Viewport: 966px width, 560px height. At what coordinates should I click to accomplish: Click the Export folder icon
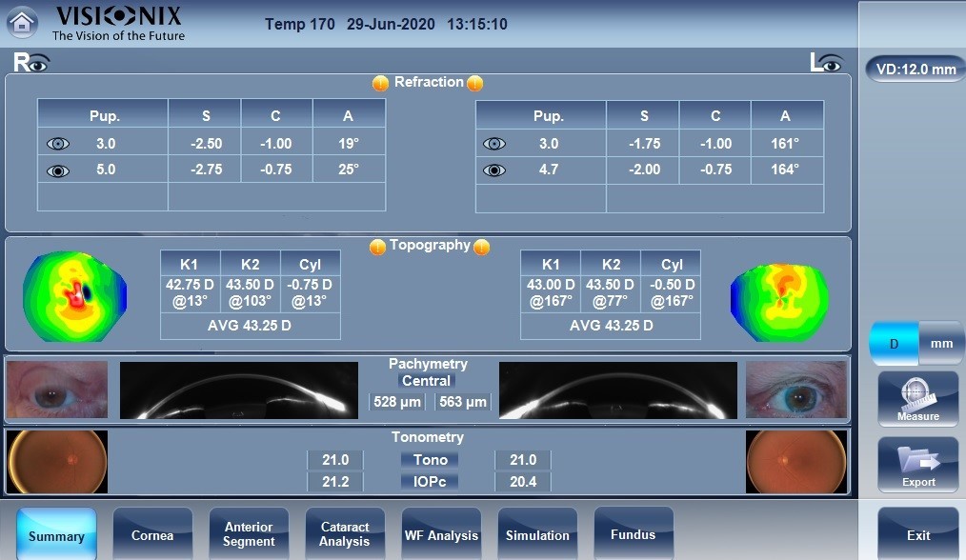[917, 464]
